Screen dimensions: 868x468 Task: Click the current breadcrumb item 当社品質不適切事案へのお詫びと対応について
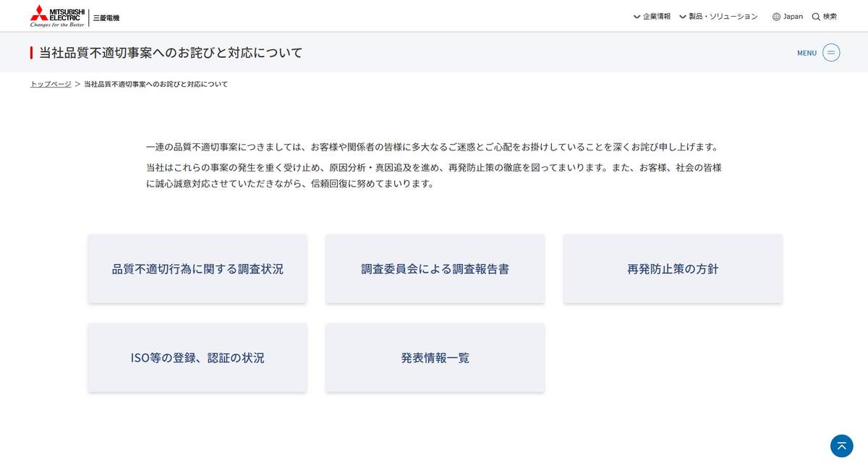point(154,83)
